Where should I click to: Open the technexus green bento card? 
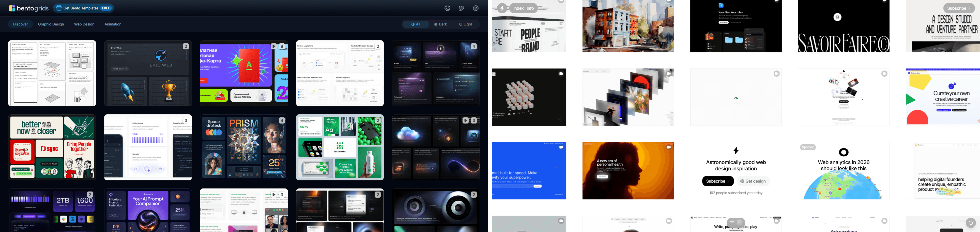pyautogui.click(x=340, y=147)
